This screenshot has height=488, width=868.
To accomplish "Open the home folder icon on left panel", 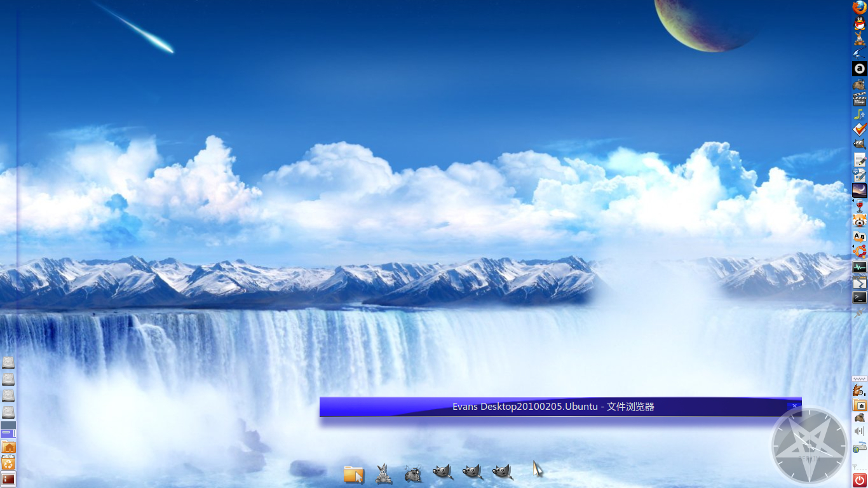I will (x=8, y=447).
